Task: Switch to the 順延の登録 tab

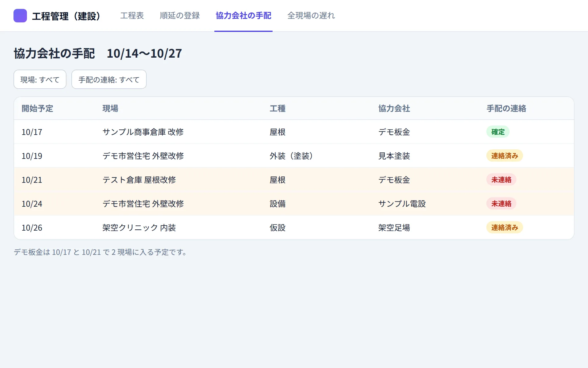Action: tap(180, 16)
